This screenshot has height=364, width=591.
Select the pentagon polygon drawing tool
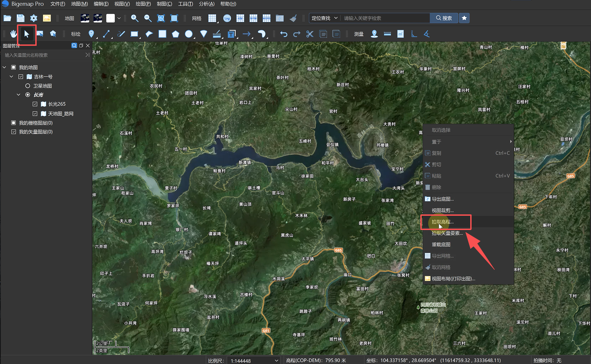tap(175, 34)
